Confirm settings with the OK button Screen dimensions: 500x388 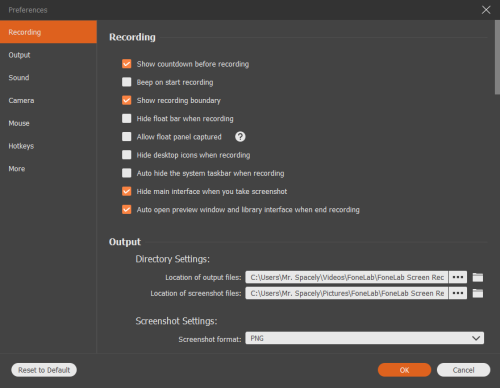click(404, 370)
